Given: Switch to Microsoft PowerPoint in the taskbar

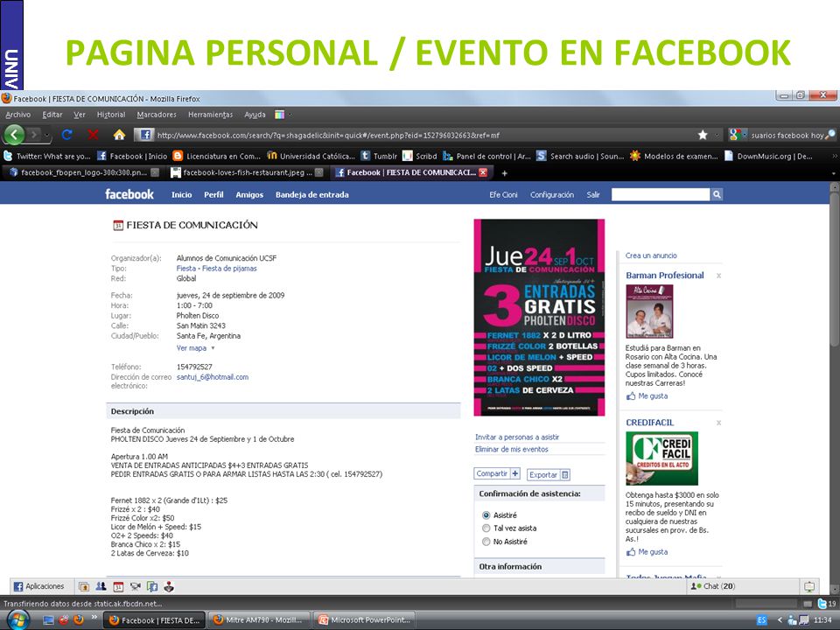Looking at the screenshot, I should 365,620.
